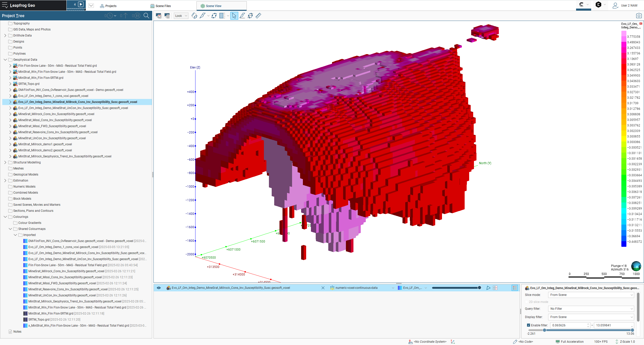Open the Query filter dropdown

(x=591, y=308)
